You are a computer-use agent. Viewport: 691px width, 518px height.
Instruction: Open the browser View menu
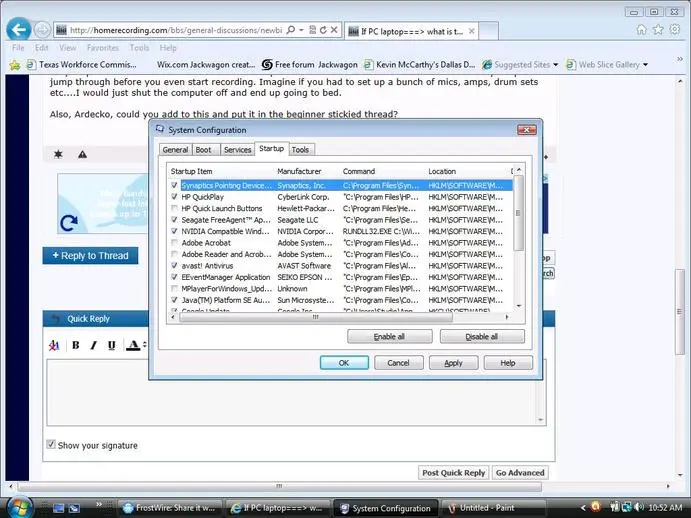pos(67,48)
